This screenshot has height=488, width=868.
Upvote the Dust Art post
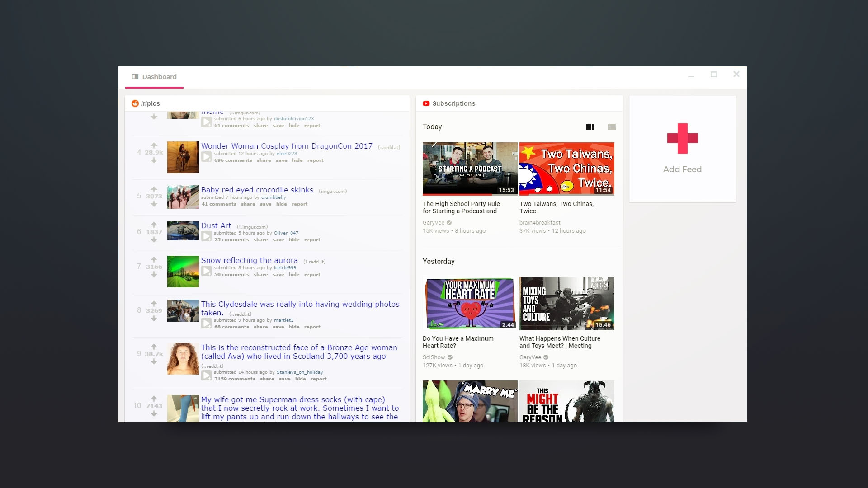coord(154,225)
